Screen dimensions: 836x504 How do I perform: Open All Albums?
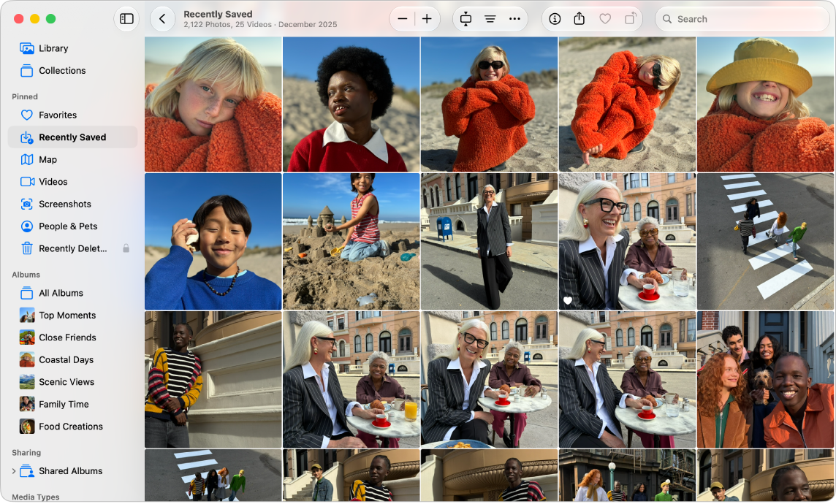click(72, 294)
